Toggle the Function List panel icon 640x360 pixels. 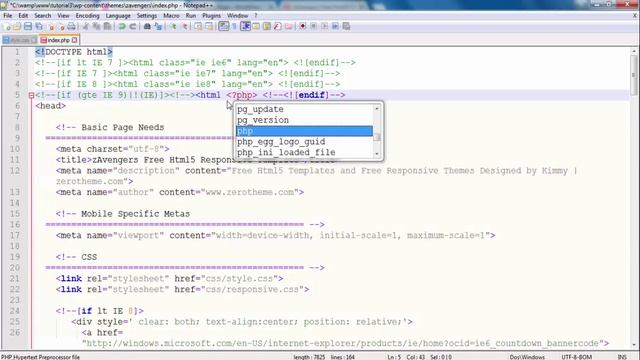(278, 27)
